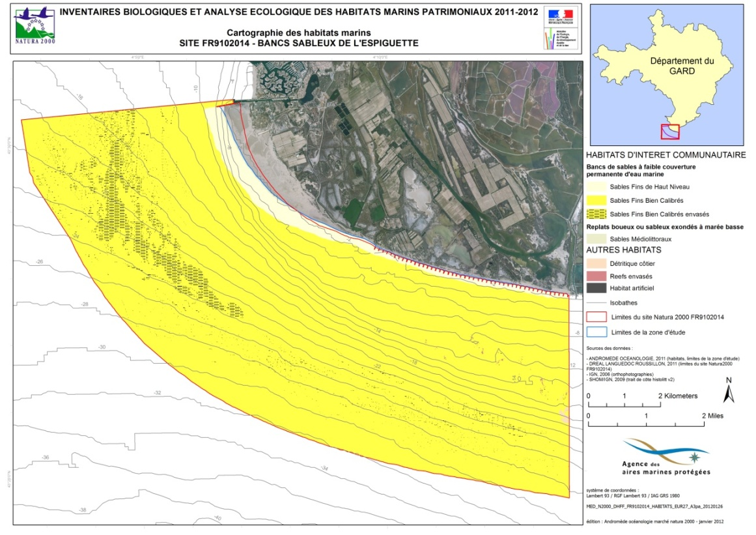Click the 'Limites de la zone d'étude' label
The image size is (756, 535).
[648, 332]
